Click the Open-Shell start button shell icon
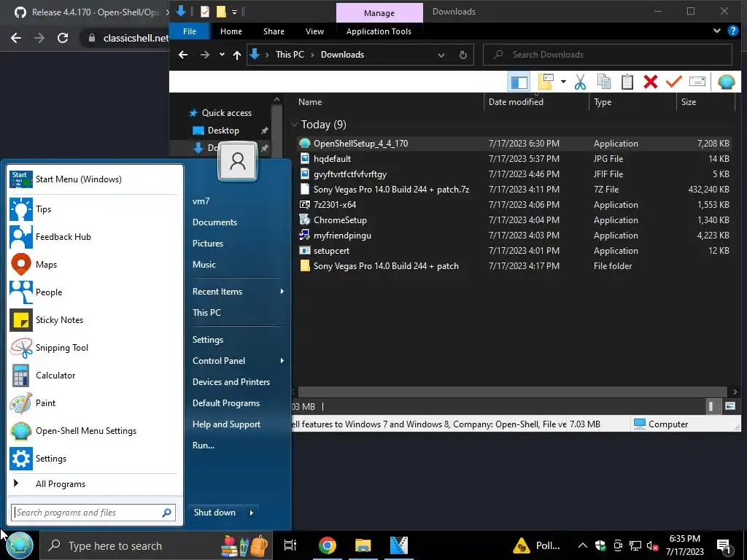747x560 pixels. coord(20,545)
